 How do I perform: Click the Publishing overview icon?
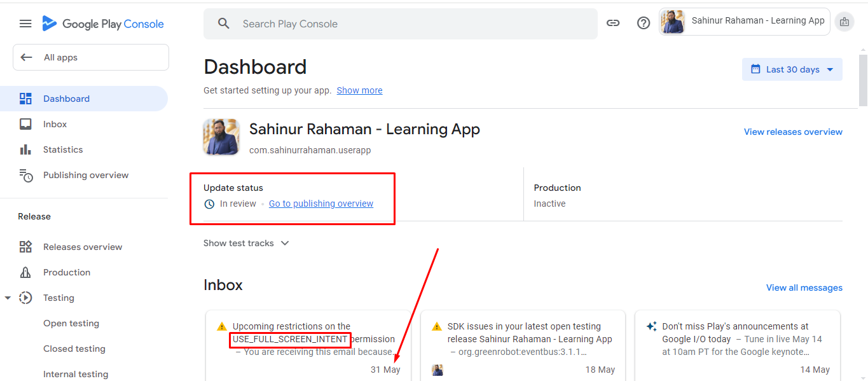[25, 175]
